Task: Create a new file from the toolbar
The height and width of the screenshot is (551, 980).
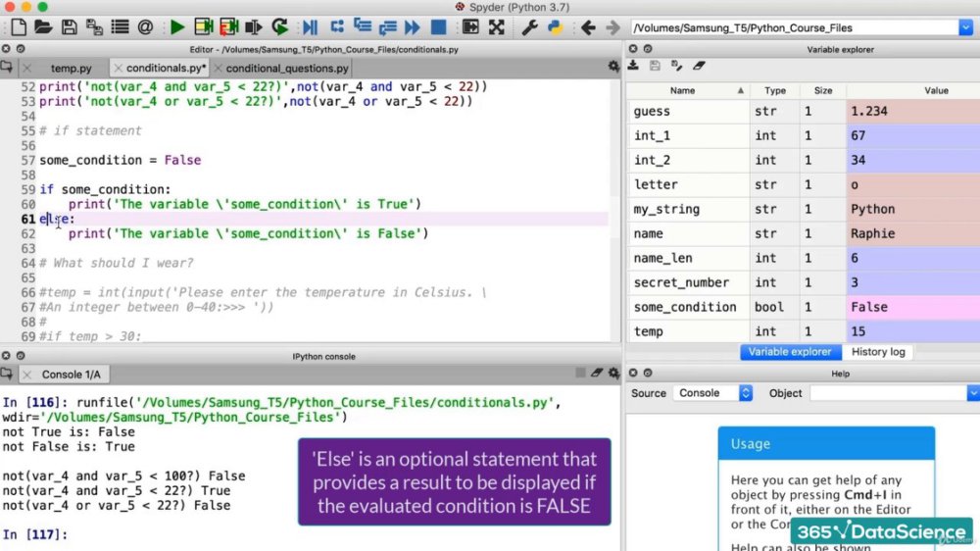Action: pos(19,26)
